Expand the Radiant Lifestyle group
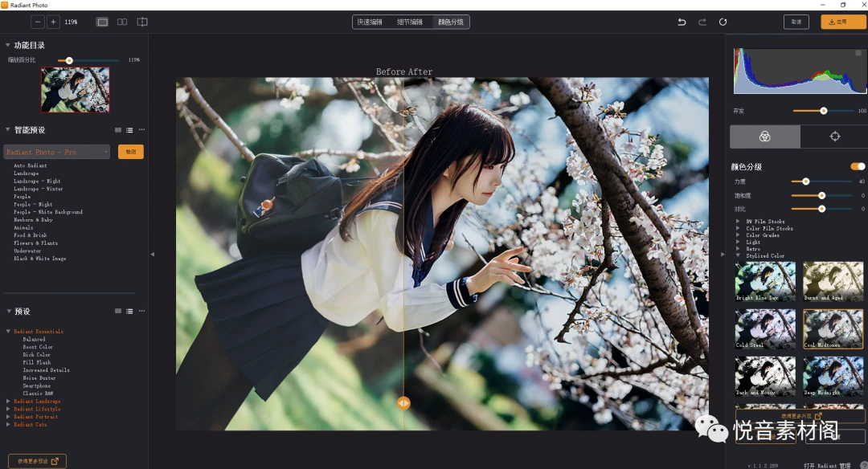868x469 pixels. (x=8, y=409)
